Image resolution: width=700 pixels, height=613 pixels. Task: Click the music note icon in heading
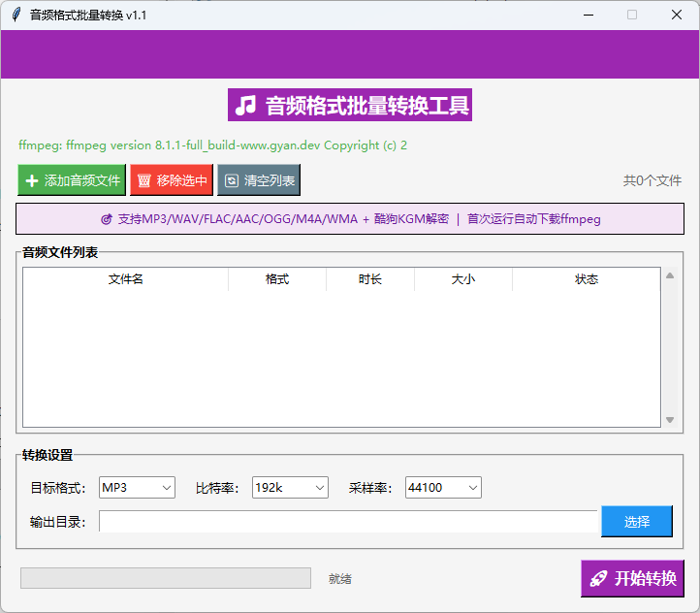coord(245,106)
